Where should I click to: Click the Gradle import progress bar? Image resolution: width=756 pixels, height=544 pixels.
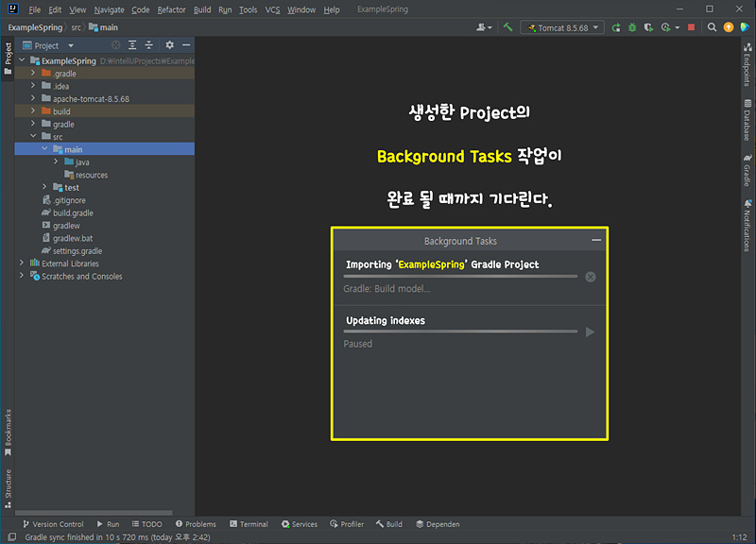coord(460,277)
